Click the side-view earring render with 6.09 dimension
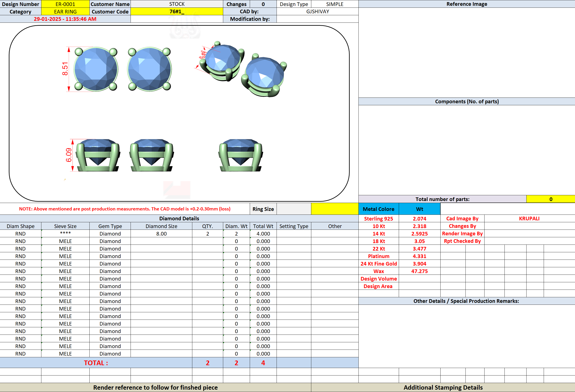This screenshot has width=575, height=392. (x=98, y=155)
